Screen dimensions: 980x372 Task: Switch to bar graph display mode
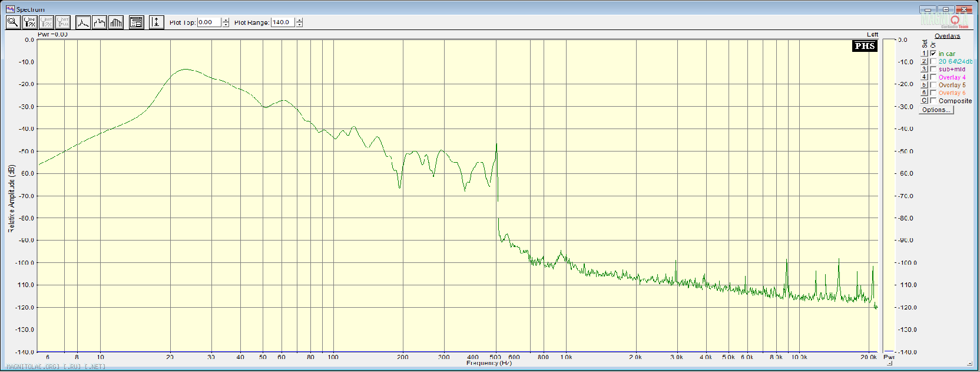pyautogui.click(x=116, y=22)
